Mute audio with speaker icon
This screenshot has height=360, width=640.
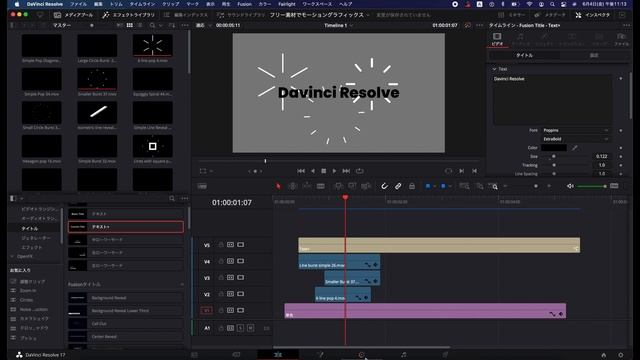[570, 186]
